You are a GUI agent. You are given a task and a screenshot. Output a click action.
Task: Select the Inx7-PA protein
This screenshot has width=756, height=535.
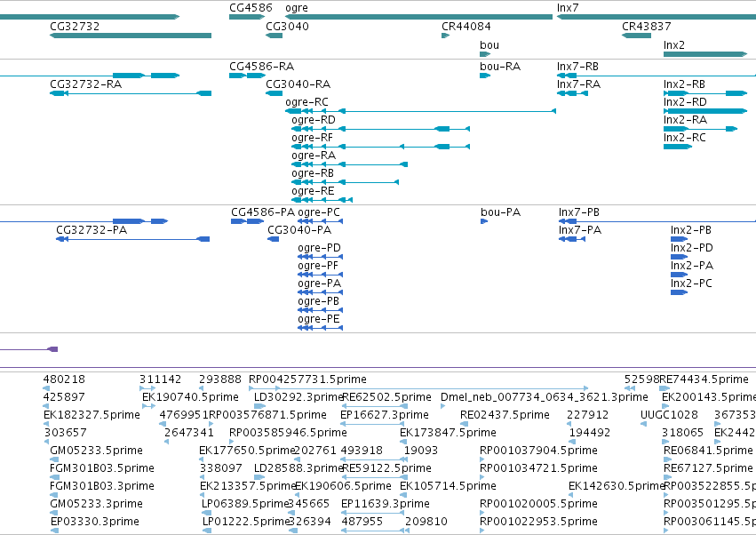[x=572, y=239]
